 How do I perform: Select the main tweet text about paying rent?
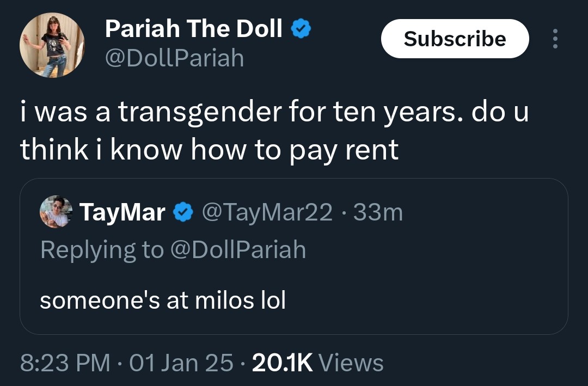tap(274, 131)
